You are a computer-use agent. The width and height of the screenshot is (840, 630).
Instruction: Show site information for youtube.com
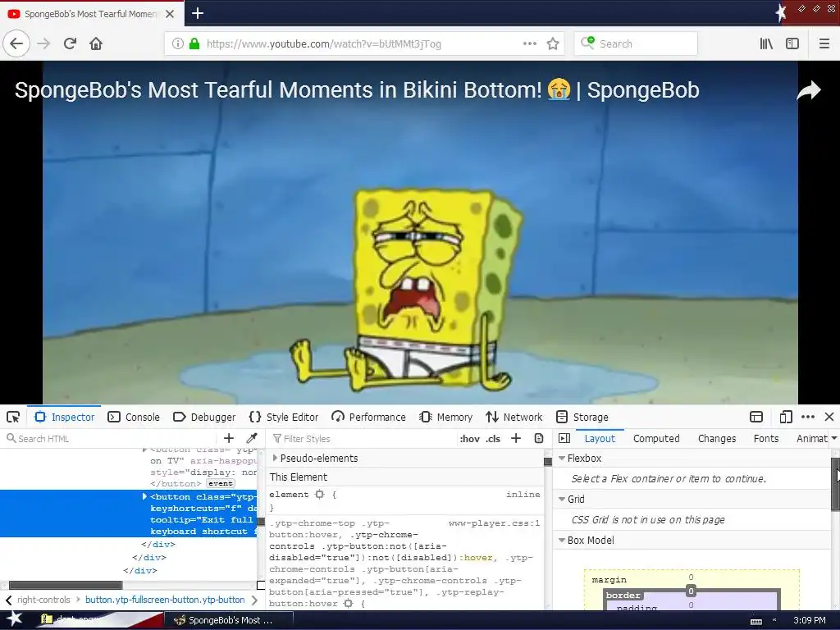click(177, 43)
